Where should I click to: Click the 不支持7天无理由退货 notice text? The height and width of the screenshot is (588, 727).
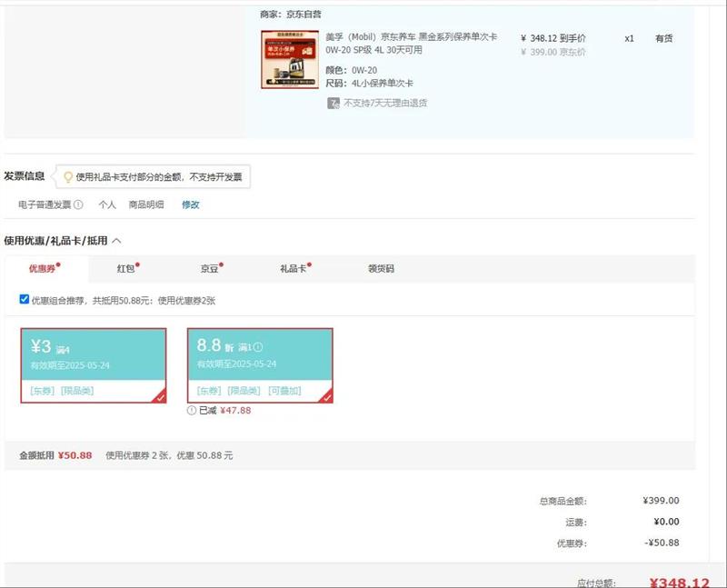pyautogui.click(x=385, y=103)
